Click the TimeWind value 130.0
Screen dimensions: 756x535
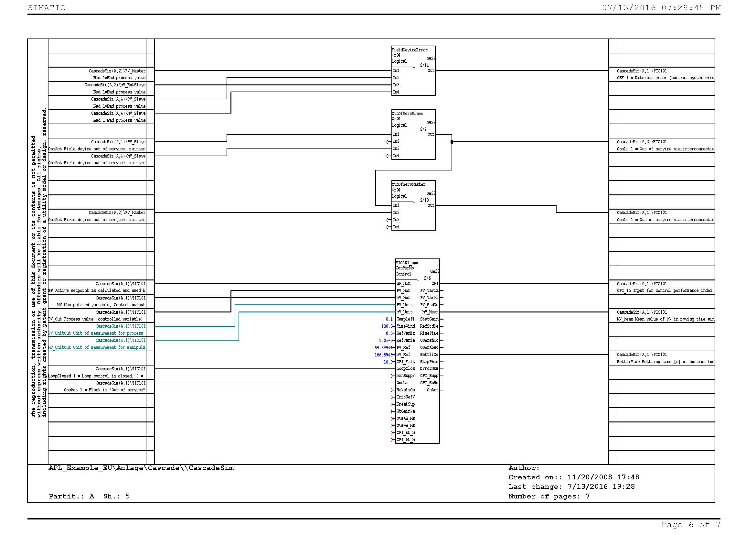[387, 326]
